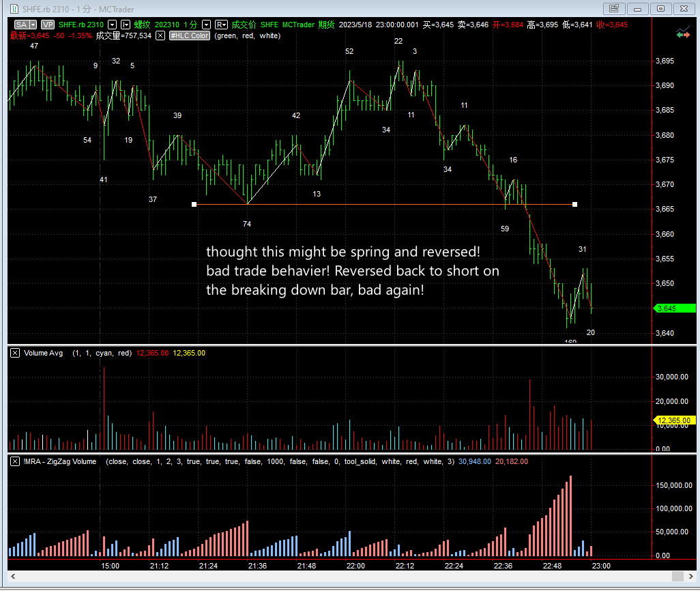Click the scrollbar left arrow
700x591 pixels.
pyautogui.click(x=13, y=576)
